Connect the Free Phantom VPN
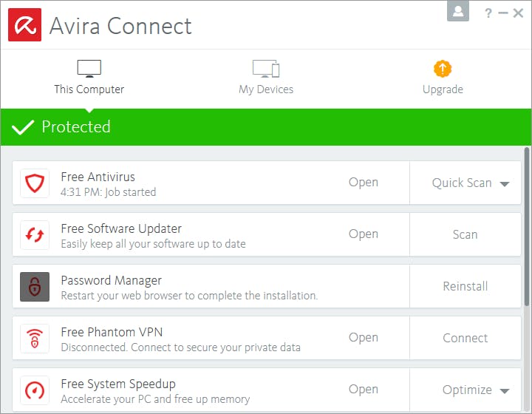 pyautogui.click(x=465, y=338)
